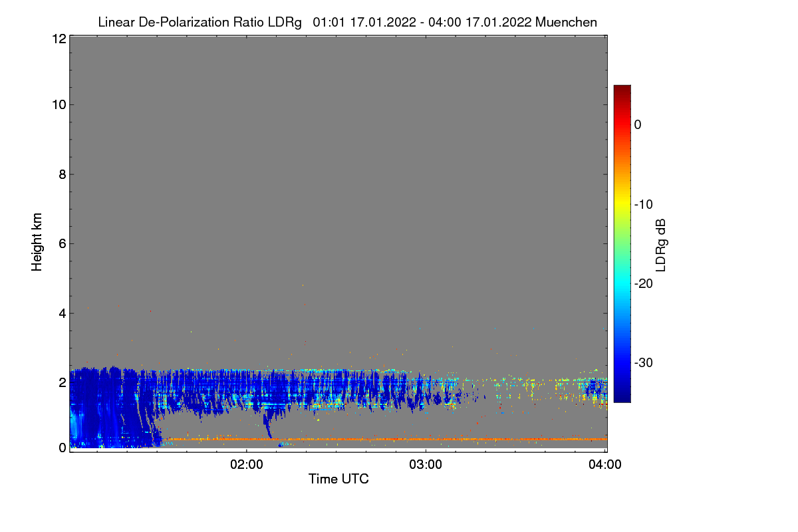Click the plot title mentioning Muenchen
The image size is (798, 532).
tap(347, 22)
